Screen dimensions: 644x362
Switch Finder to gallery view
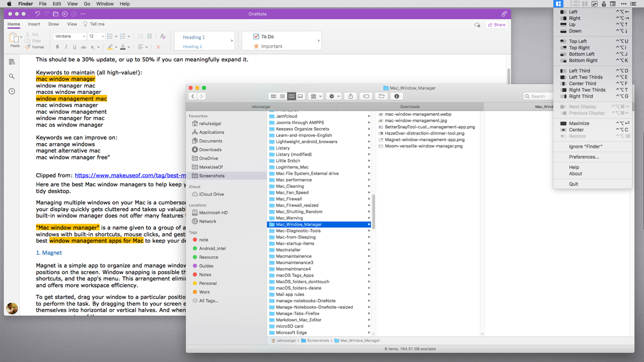point(301,97)
